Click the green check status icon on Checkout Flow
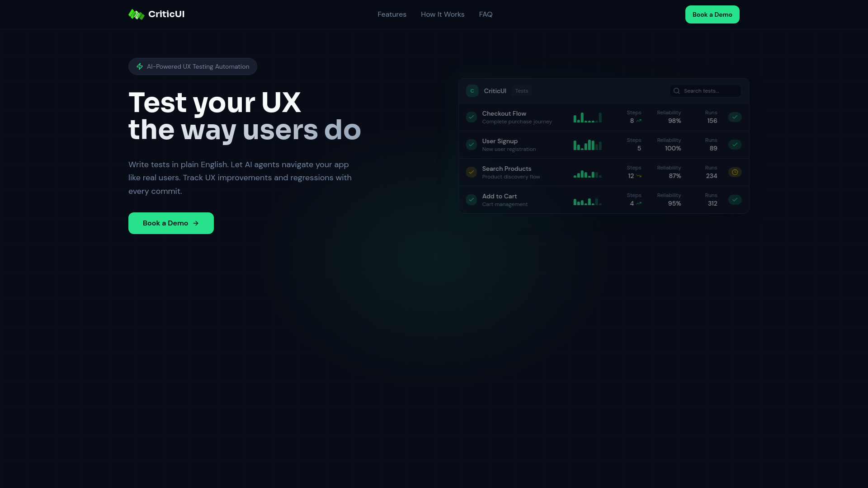 (x=735, y=117)
